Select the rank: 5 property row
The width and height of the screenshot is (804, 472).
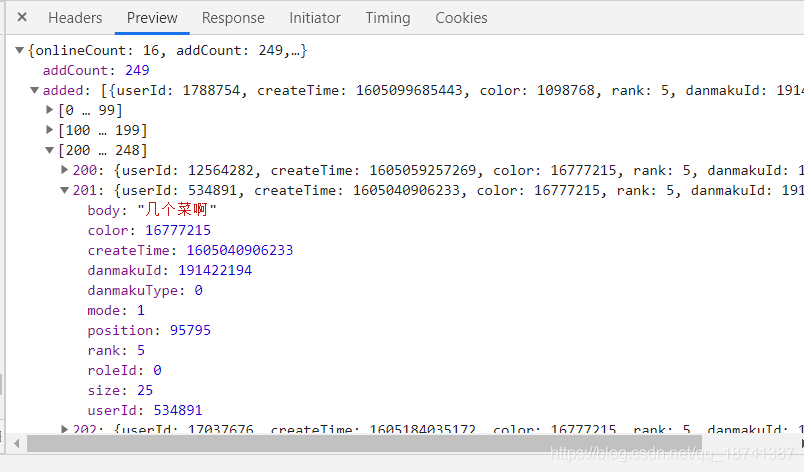click(x=116, y=350)
